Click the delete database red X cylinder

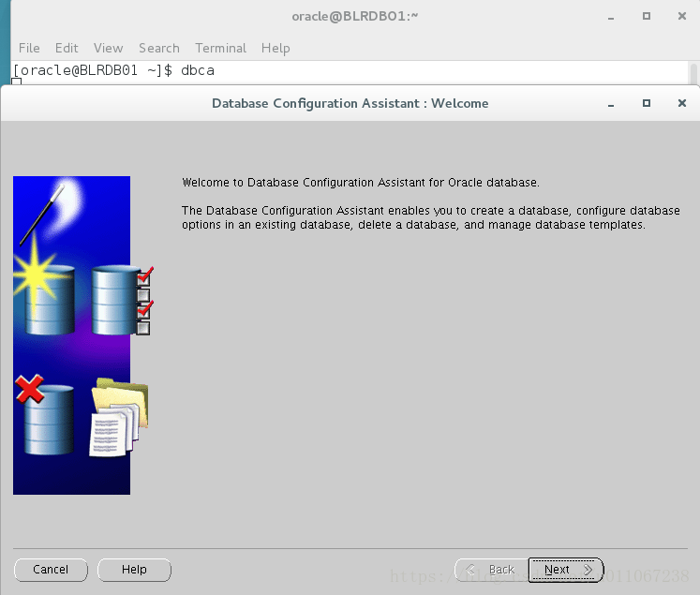coord(45,415)
